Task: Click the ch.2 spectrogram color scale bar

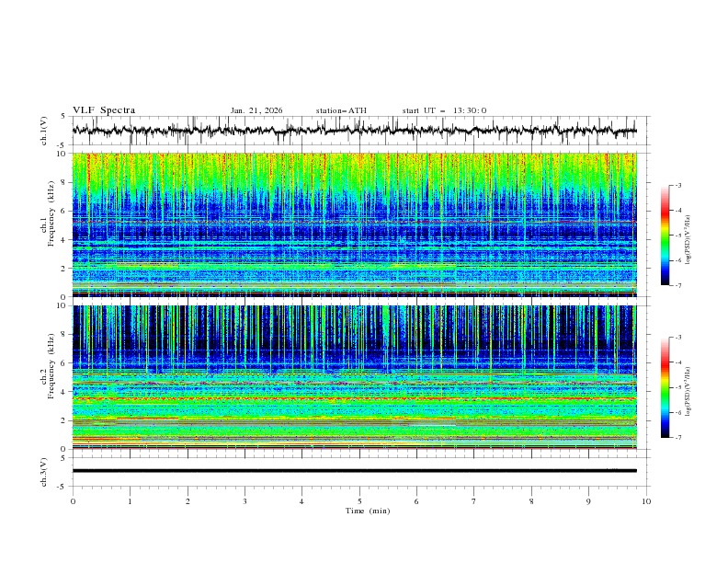Action: coord(665,387)
